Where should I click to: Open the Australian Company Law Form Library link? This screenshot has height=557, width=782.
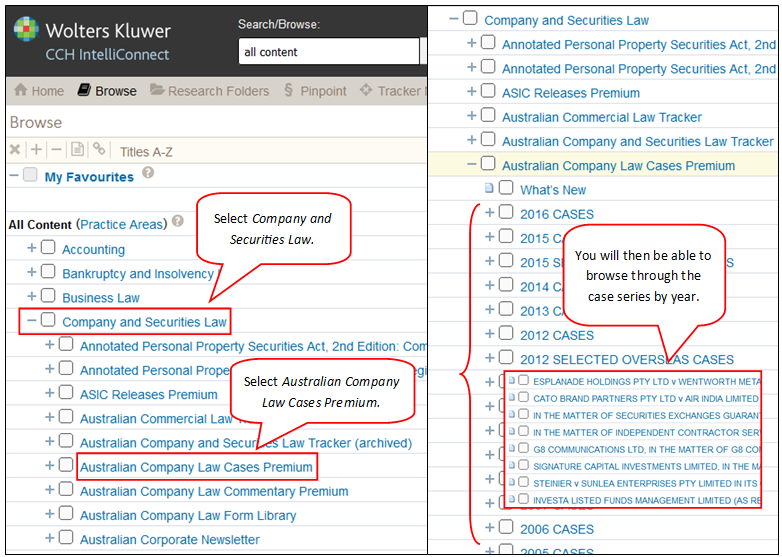[x=188, y=515]
